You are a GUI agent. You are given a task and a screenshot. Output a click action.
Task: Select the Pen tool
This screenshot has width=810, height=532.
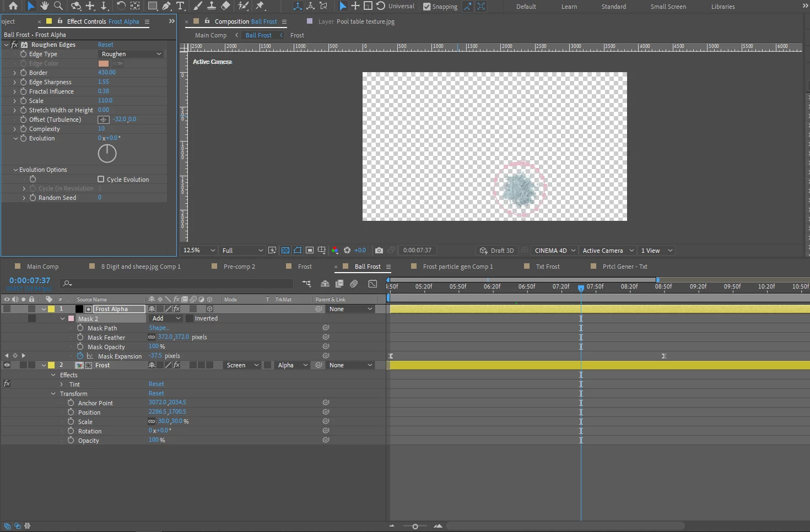[166, 6]
